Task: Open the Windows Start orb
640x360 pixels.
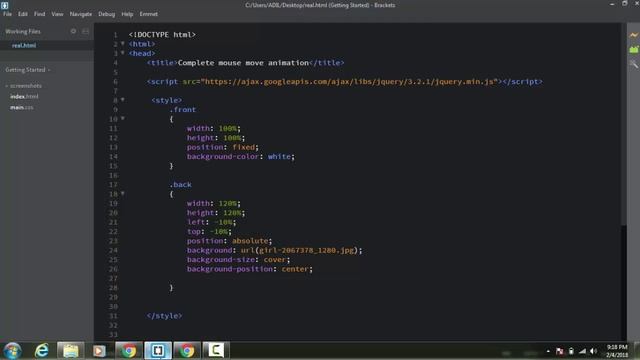Action: coord(12,351)
